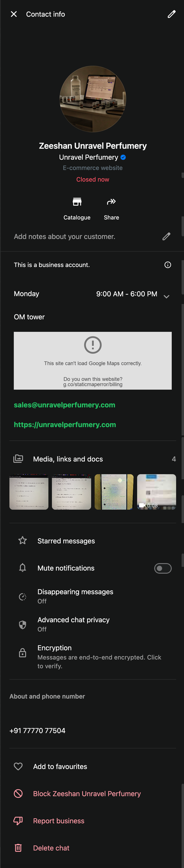Close the Contact info panel
The width and height of the screenshot is (184, 868).
click(14, 14)
